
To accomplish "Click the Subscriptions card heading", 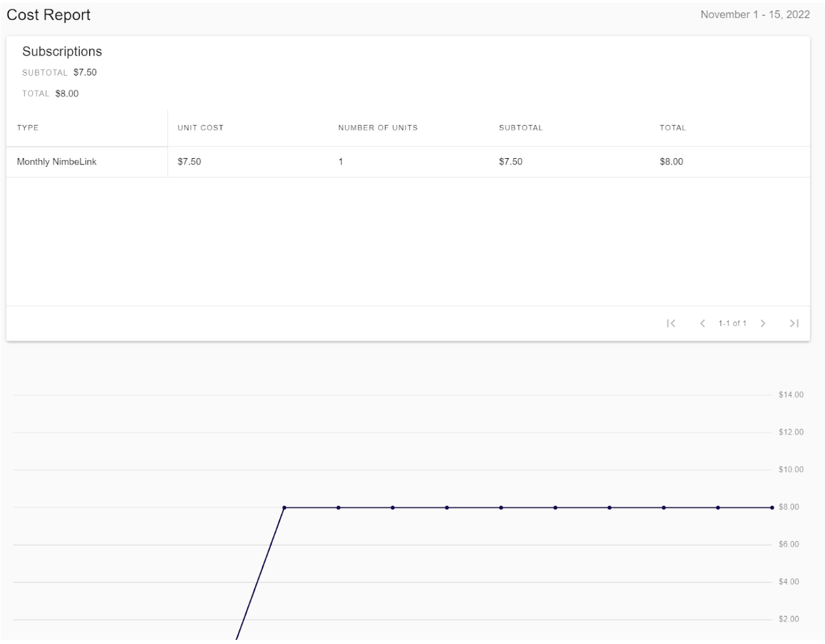I will (x=62, y=52).
